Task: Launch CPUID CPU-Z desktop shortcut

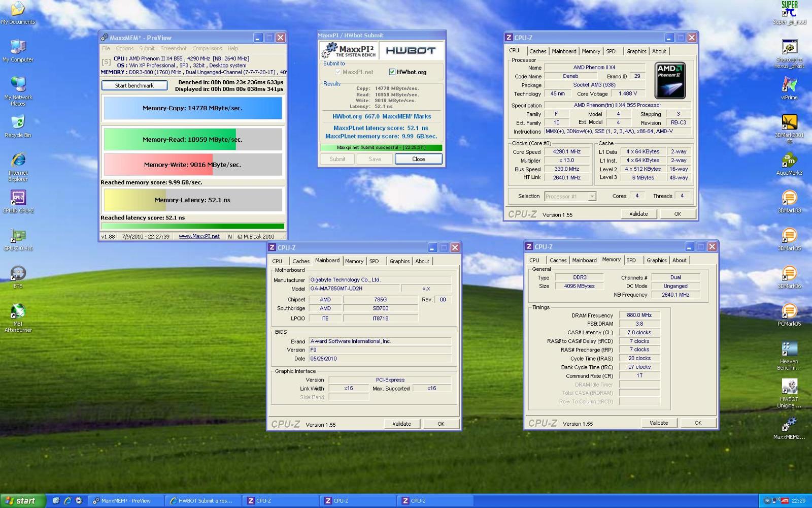Action: [x=18, y=201]
